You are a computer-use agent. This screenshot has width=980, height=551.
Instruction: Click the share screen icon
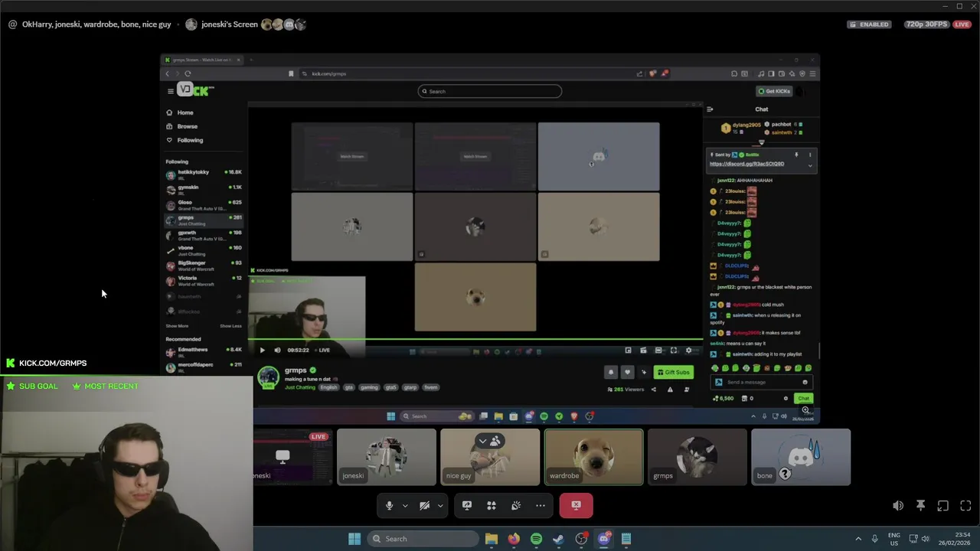click(x=467, y=505)
